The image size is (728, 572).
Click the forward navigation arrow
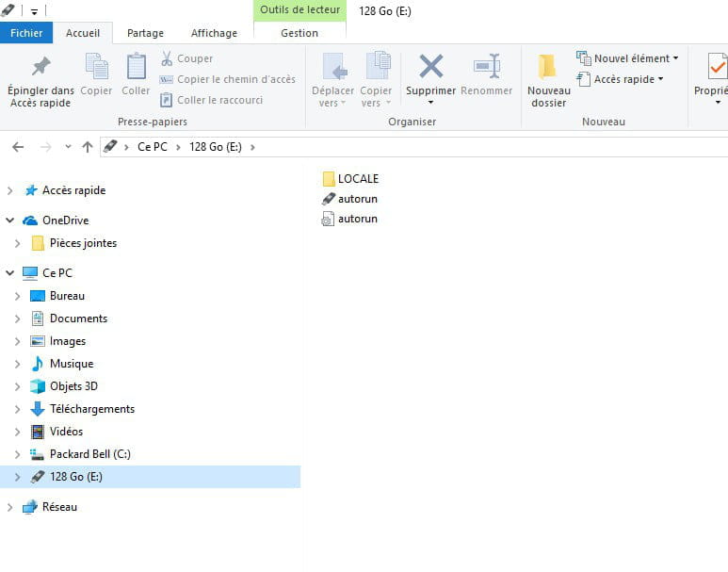click(x=45, y=147)
